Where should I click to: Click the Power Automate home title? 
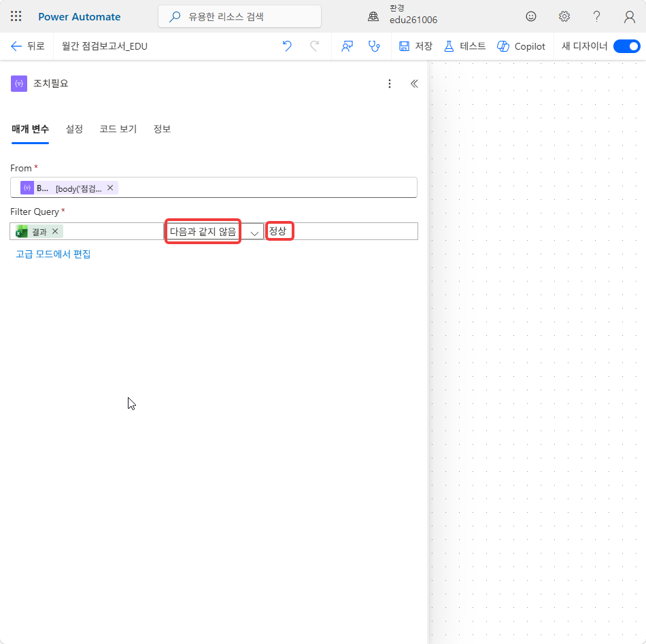[x=80, y=17]
